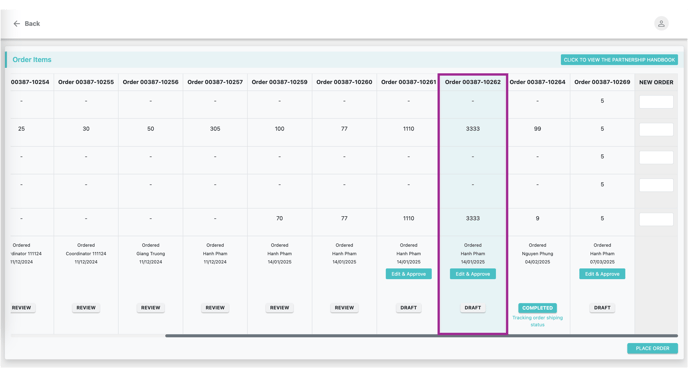This screenshot has width=688, height=368.
Task: Click quantity 30 in Order 00387-10255
Action: click(86, 129)
